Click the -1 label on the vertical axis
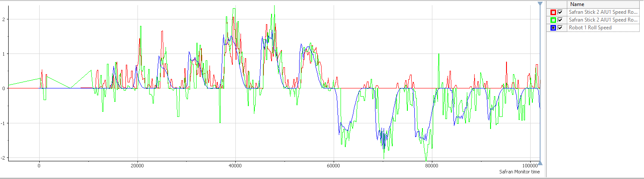 point(2,123)
